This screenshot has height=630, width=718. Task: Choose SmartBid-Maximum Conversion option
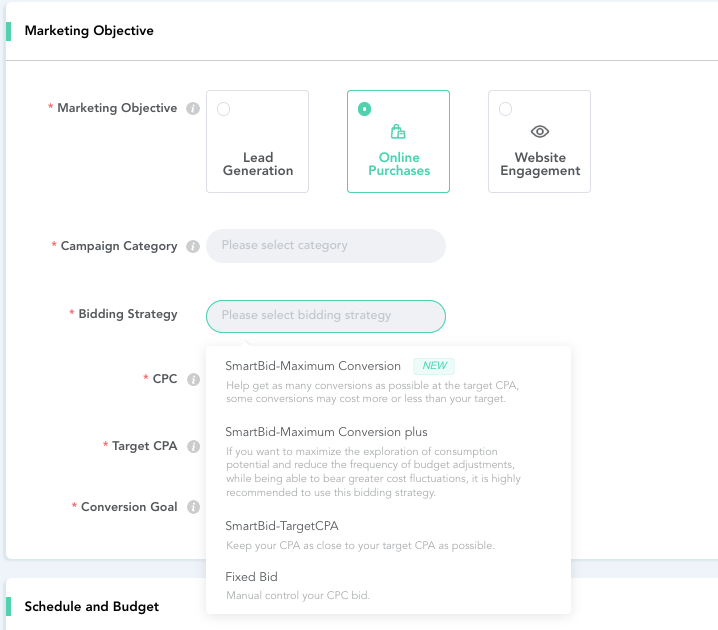click(x=313, y=366)
